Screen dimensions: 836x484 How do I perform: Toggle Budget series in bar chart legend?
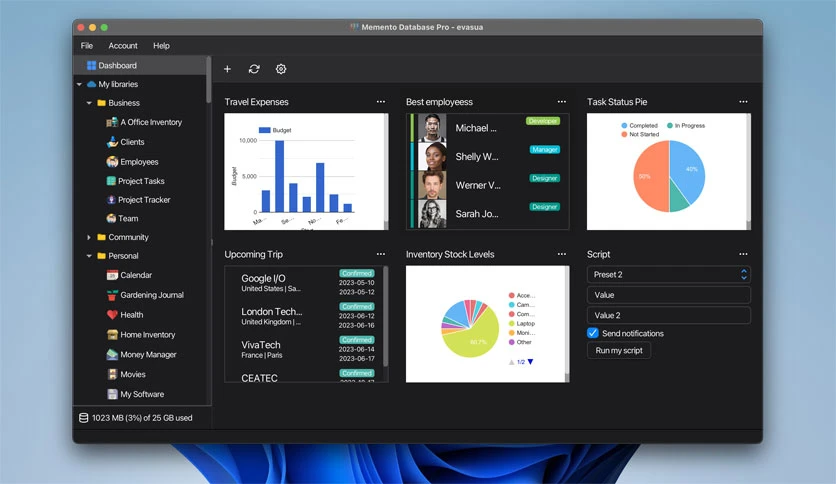(x=275, y=130)
